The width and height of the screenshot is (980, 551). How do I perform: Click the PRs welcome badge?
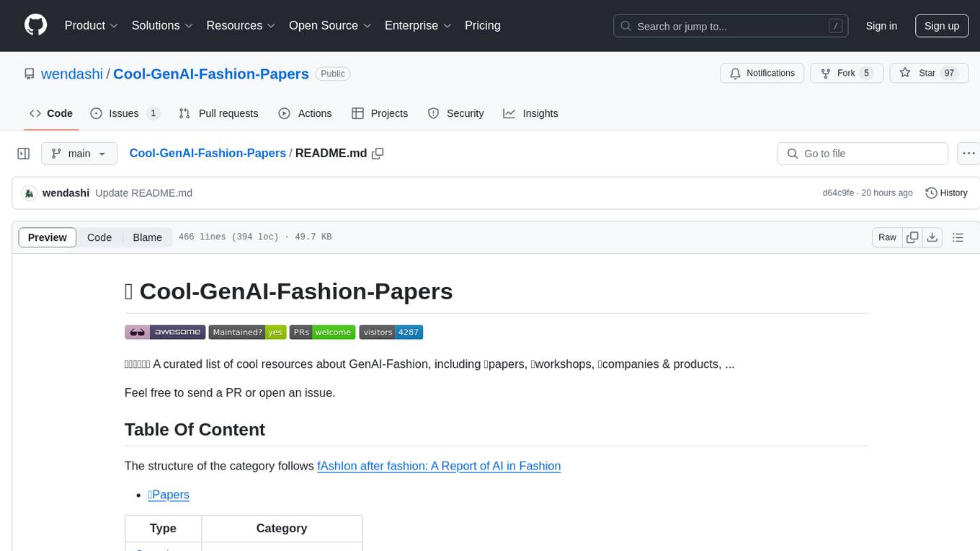(323, 332)
